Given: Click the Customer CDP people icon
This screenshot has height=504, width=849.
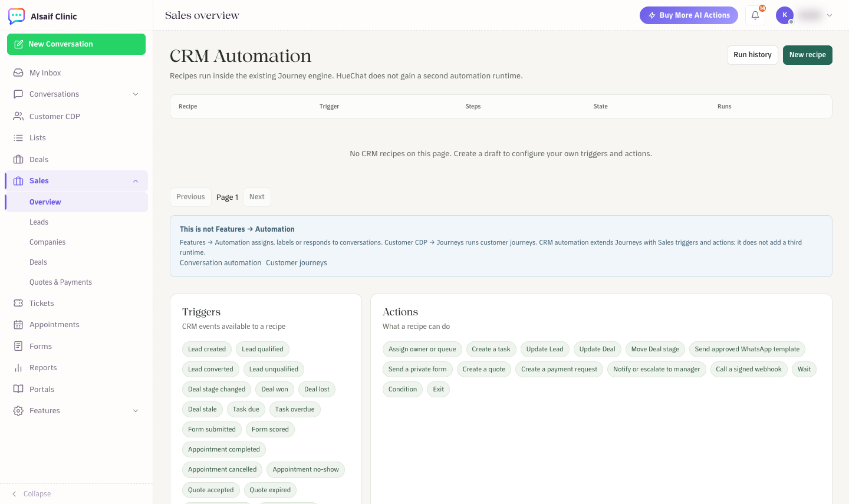Looking at the screenshot, I should pyautogui.click(x=18, y=116).
